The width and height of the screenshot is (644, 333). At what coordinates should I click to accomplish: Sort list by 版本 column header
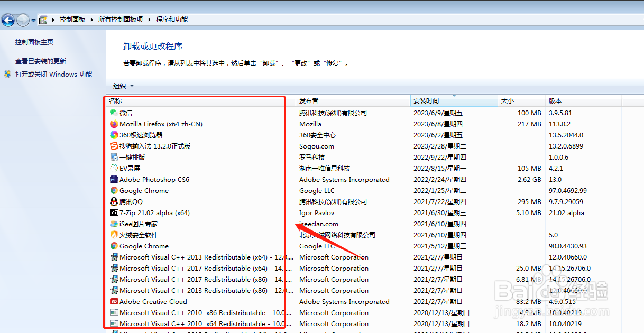click(584, 100)
